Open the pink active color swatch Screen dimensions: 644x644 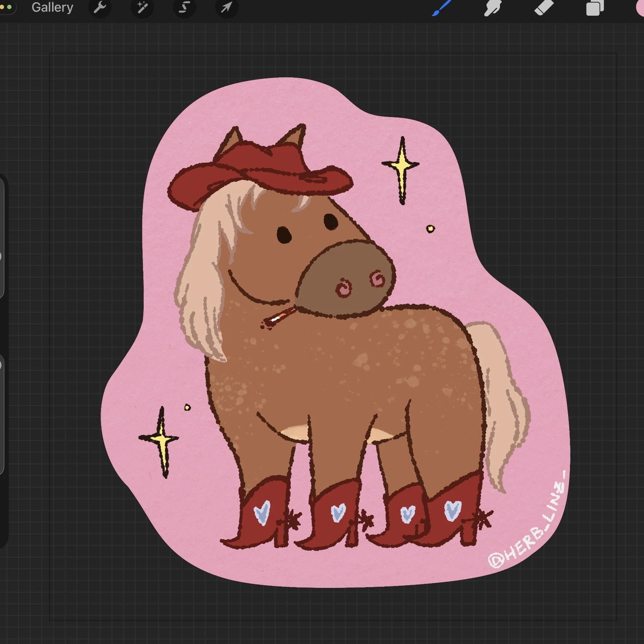[640, 8]
